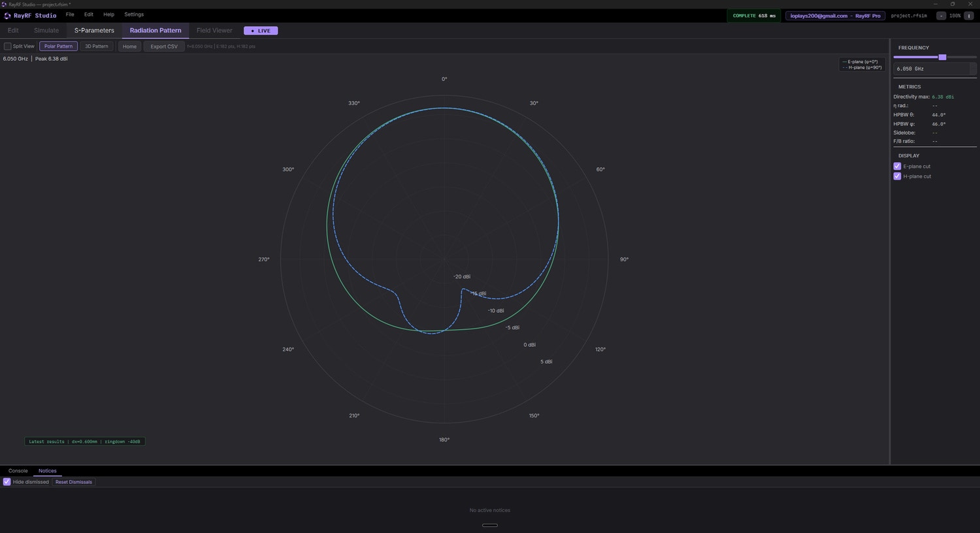Click the 5 dBi ring label
980x533 pixels.
pyautogui.click(x=546, y=362)
